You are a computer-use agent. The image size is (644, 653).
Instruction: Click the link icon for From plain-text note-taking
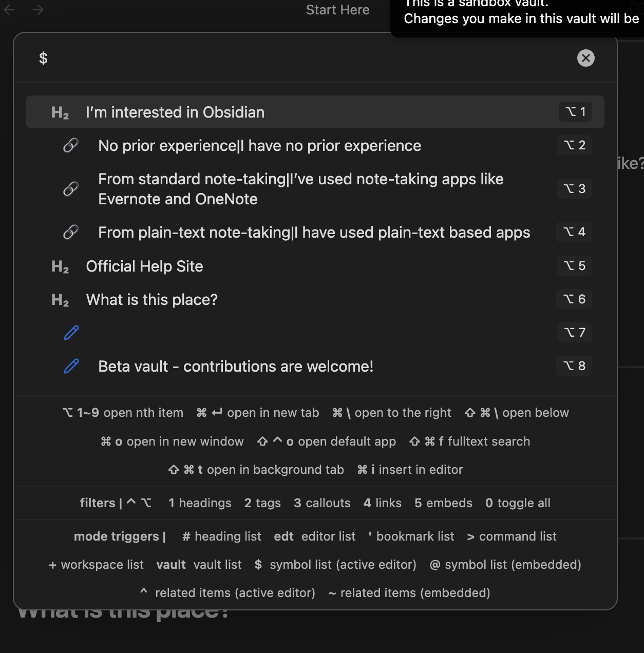(x=71, y=233)
